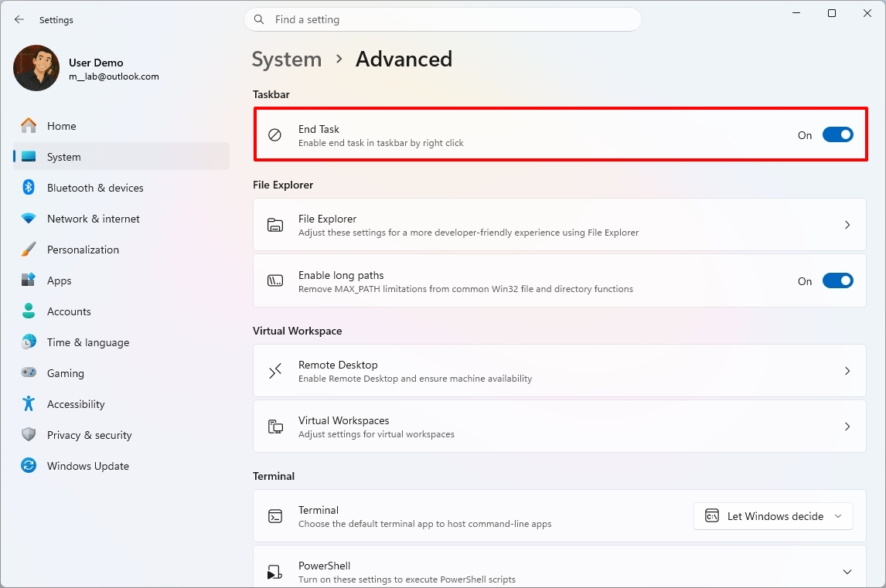886x588 pixels.
Task: Minimize the Settings window
Action: [x=796, y=13]
